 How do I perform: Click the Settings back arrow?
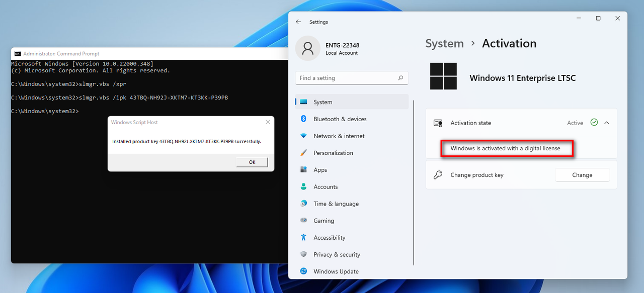point(298,22)
